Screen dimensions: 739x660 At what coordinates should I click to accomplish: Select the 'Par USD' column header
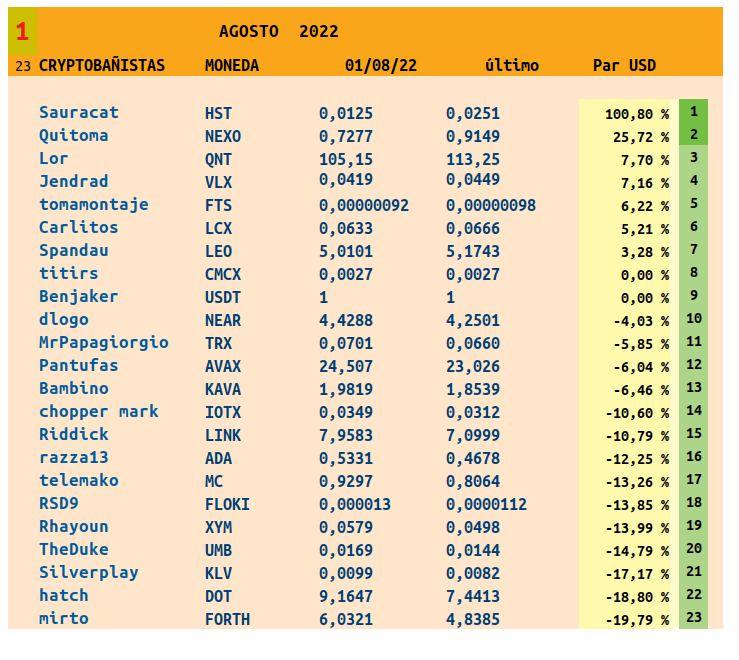click(x=624, y=66)
